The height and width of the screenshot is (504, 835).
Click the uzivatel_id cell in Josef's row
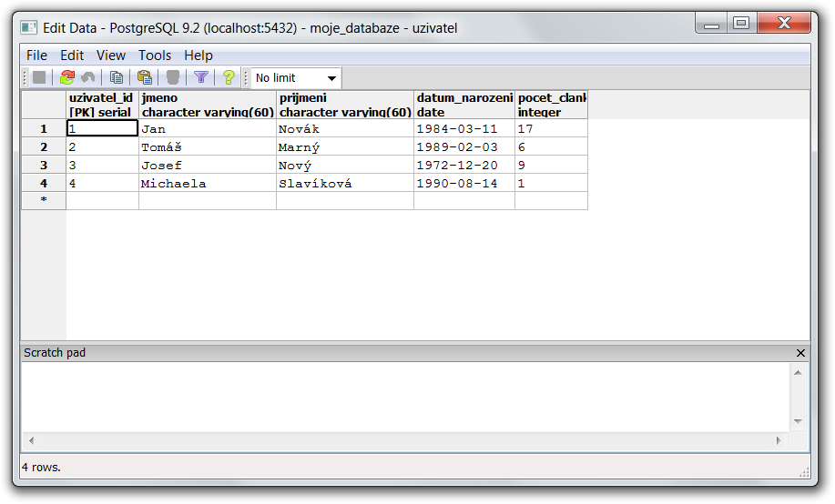(x=102, y=165)
